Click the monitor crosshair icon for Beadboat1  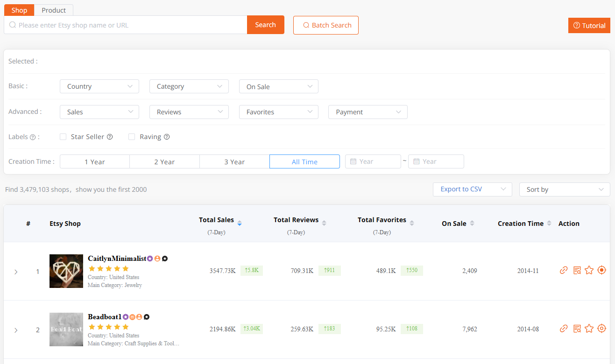pyautogui.click(x=601, y=329)
